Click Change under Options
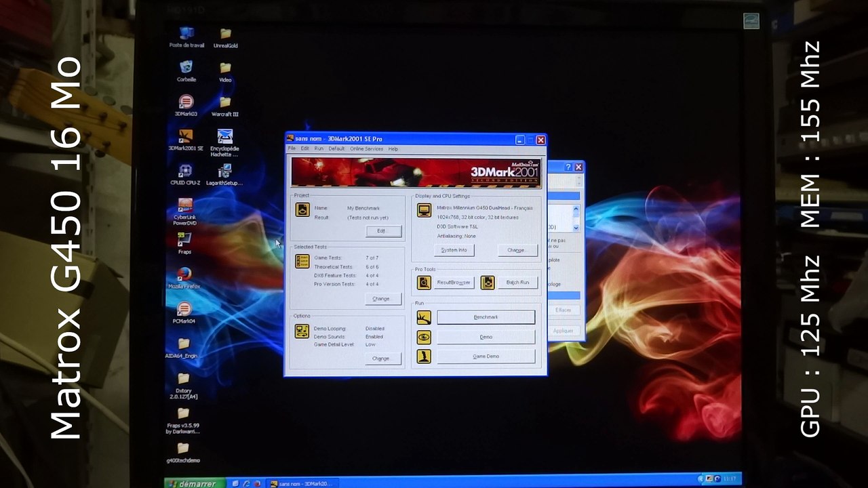The image size is (868, 488). click(384, 358)
